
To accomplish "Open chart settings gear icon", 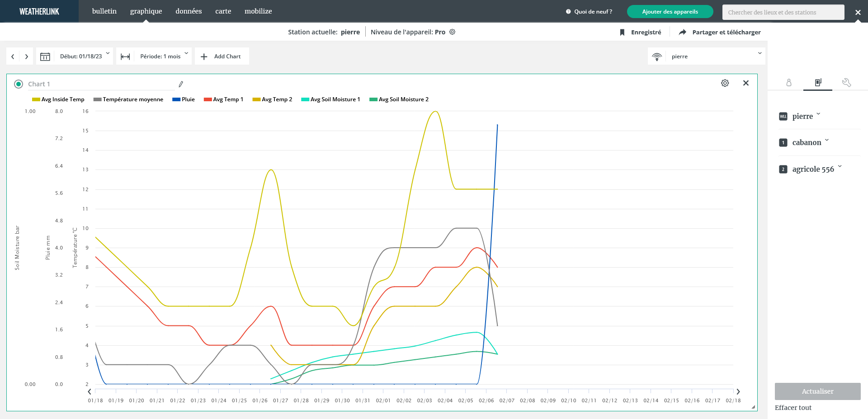I will [725, 83].
